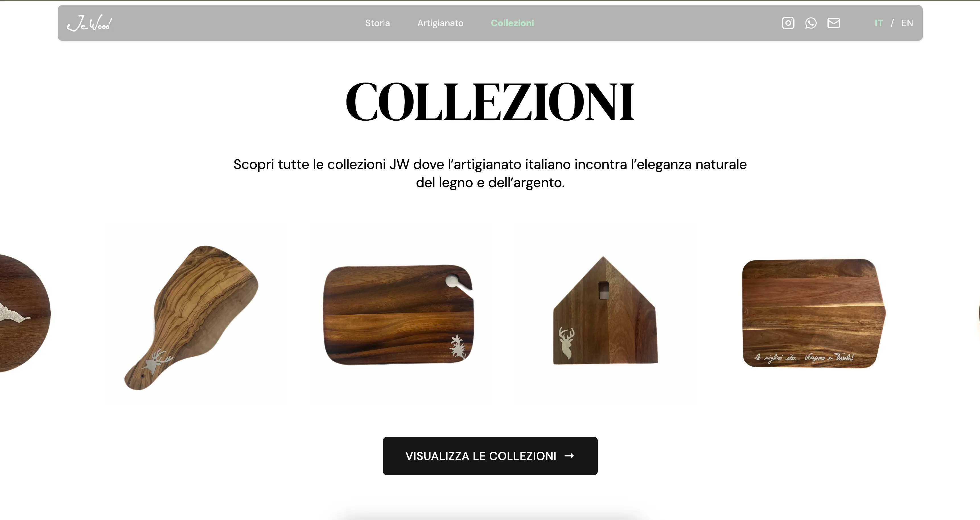
Task: Select the house-shaped board with deer
Action: point(605,310)
